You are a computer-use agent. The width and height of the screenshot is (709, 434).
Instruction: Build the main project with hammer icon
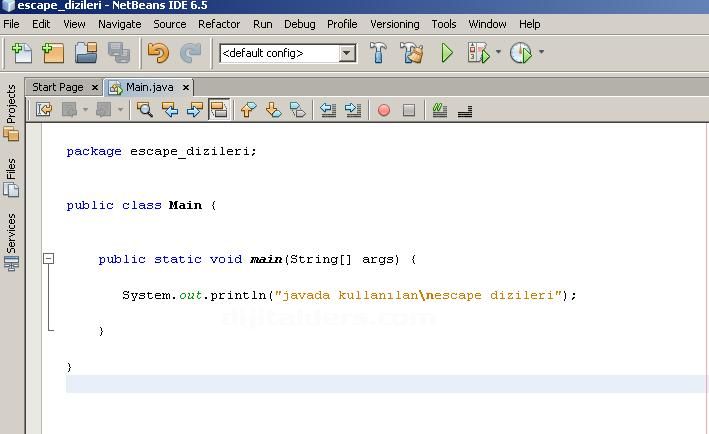tap(379, 53)
